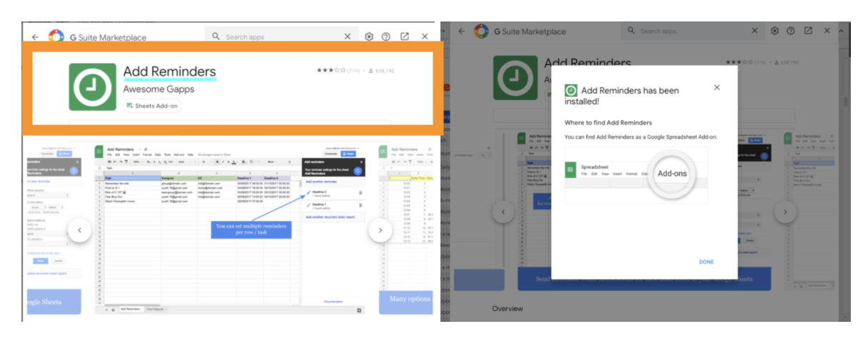
Task: Close the right Marketplace window
Action: tap(827, 31)
